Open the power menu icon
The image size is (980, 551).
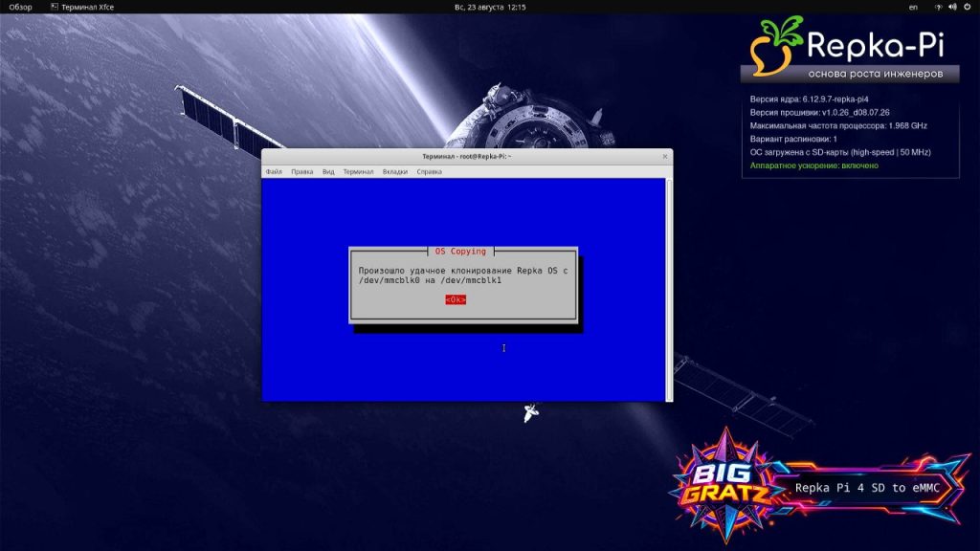coord(967,7)
